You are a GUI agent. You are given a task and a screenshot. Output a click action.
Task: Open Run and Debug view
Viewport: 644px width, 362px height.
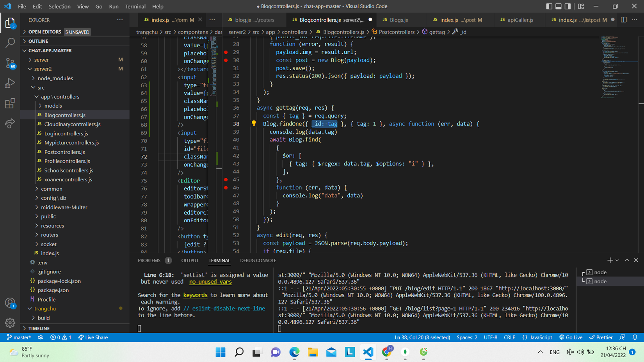point(10,83)
